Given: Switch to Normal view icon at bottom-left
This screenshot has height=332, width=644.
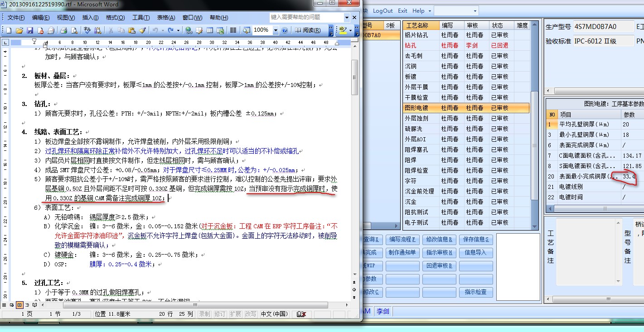Looking at the screenshot, I should point(4,305).
